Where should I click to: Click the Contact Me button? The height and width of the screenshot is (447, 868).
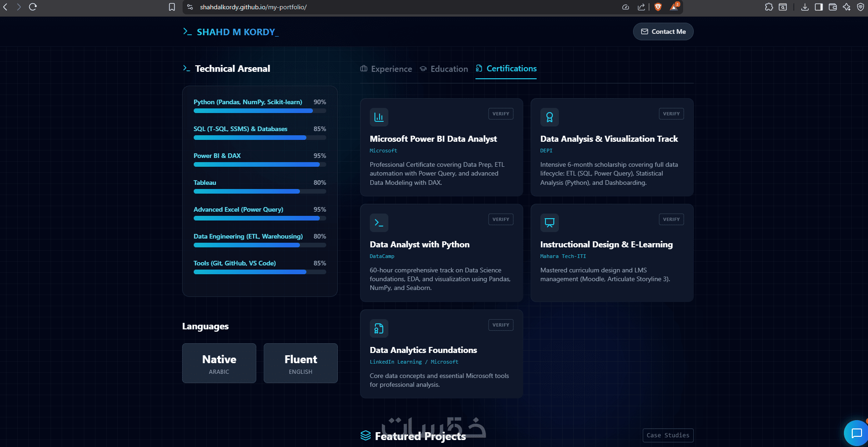pos(663,31)
